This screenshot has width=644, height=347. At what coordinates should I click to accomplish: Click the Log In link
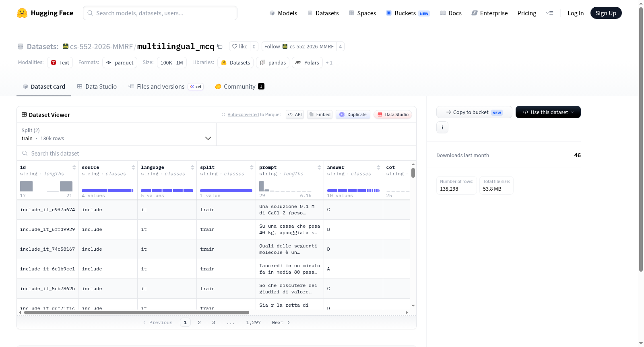click(576, 13)
